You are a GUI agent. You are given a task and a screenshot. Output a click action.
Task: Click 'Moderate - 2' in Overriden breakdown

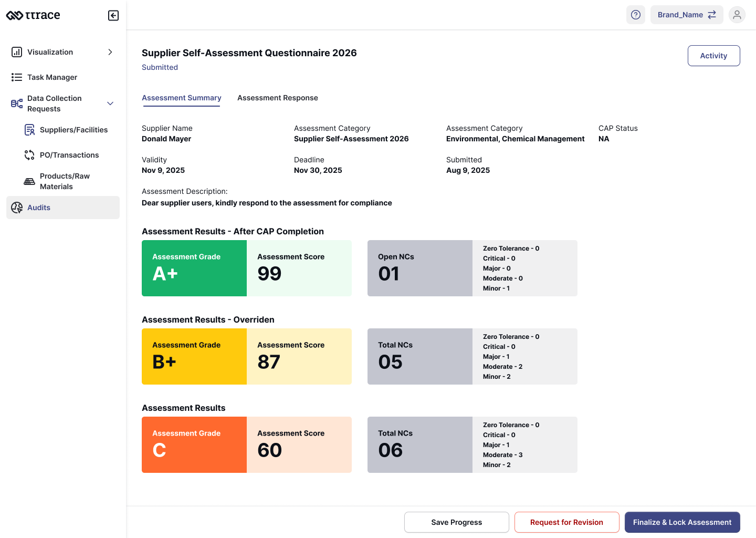coord(502,367)
